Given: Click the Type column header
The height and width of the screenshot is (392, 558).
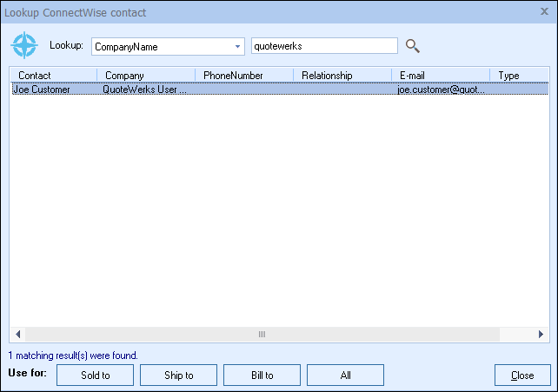Looking at the screenshot, I should pos(517,76).
